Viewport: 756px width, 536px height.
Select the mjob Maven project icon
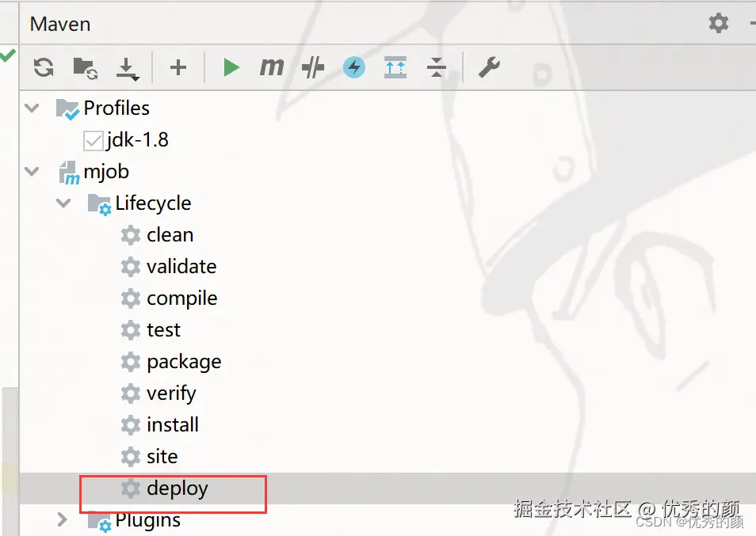[x=68, y=173]
